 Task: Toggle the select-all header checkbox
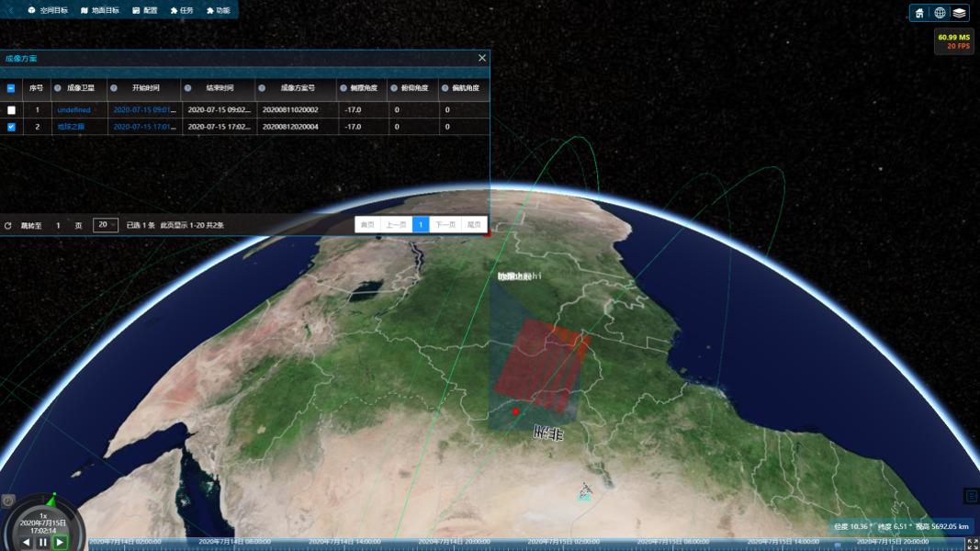pyautogui.click(x=11, y=89)
